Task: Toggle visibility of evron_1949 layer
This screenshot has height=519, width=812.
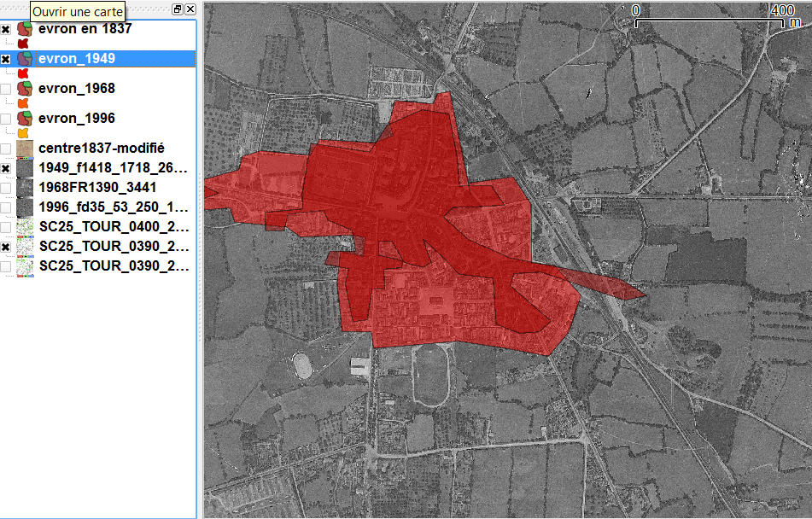Action: click(6, 59)
